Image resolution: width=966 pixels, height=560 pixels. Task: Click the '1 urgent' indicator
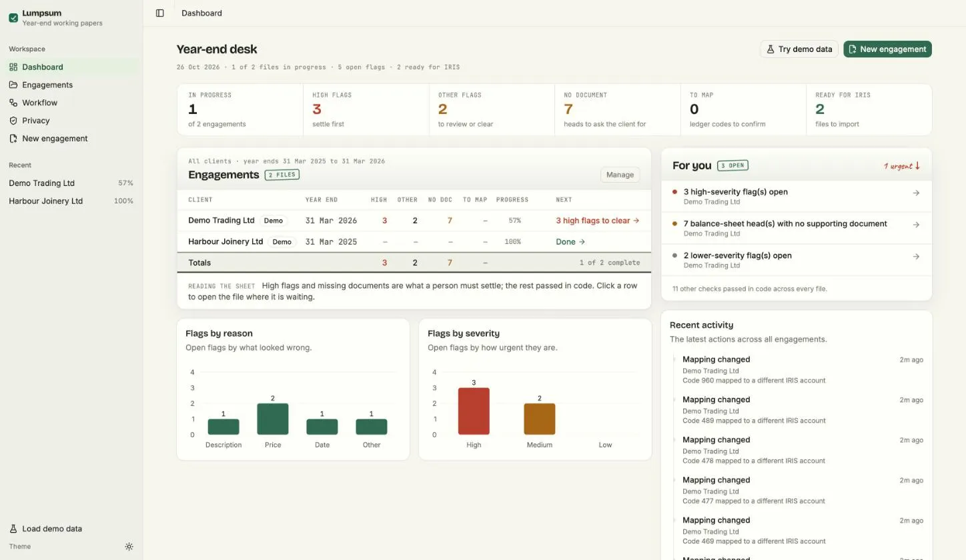click(x=902, y=166)
